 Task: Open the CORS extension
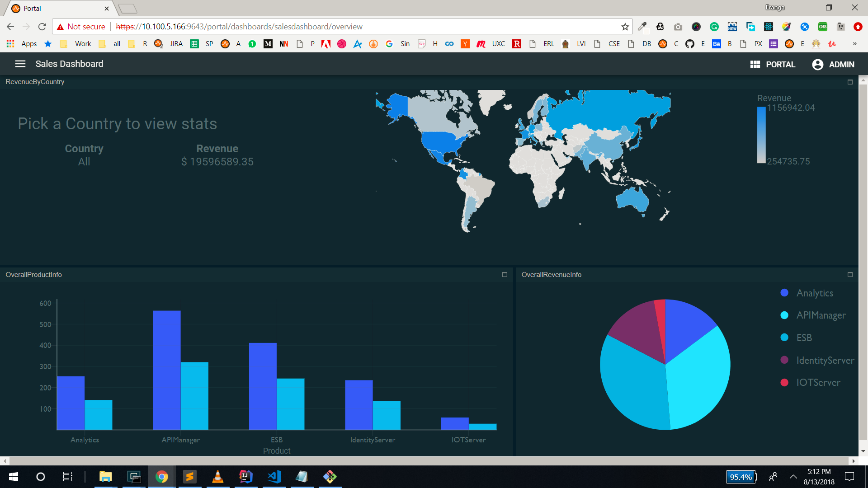823,27
